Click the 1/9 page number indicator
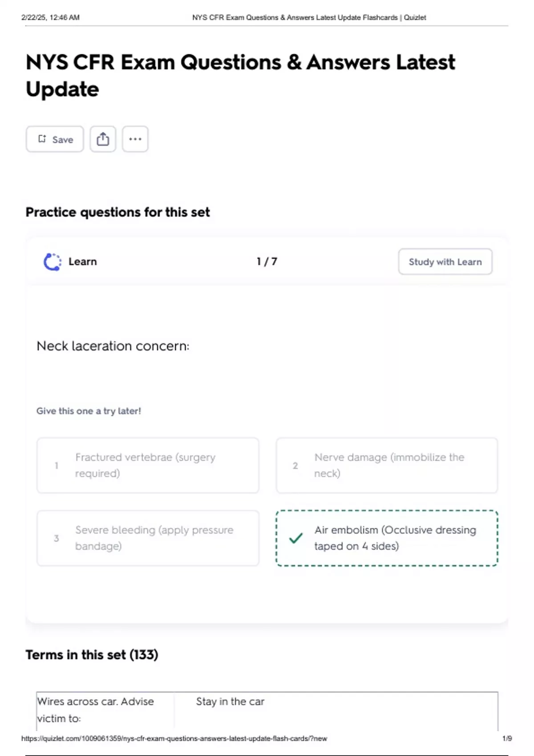Image resolution: width=534 pixels, height=756 pixels. click(507, 739)
